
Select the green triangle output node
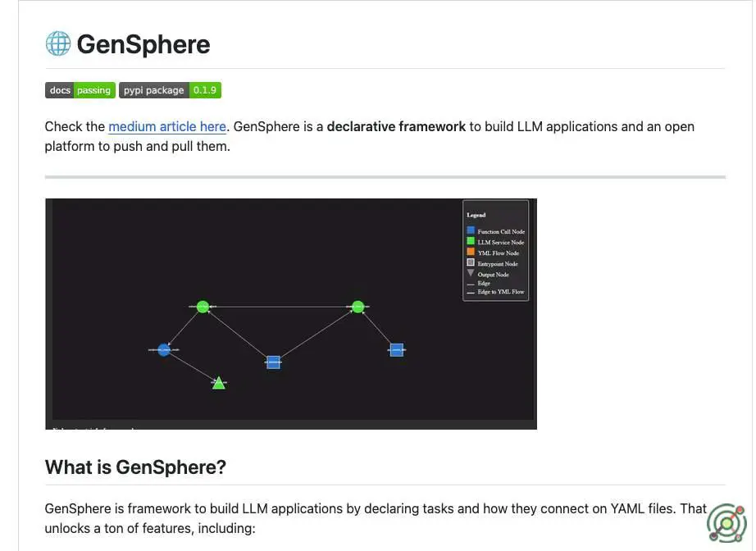tap(219, 383)
